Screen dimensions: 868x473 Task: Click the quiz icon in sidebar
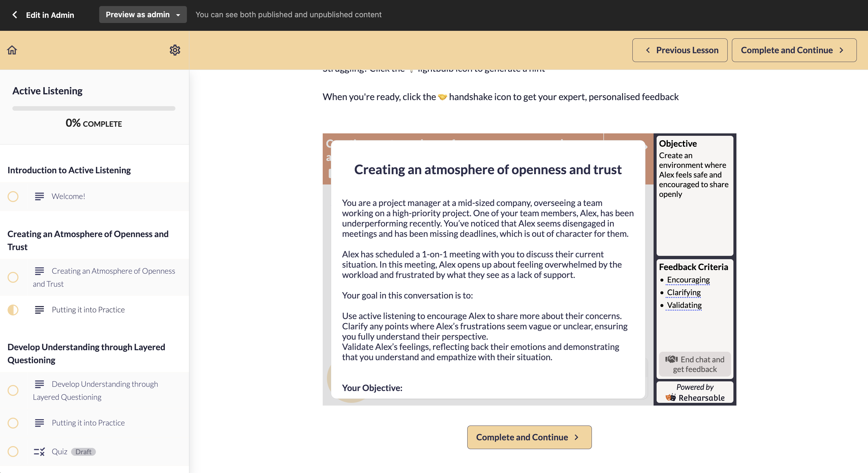[39, 452]
